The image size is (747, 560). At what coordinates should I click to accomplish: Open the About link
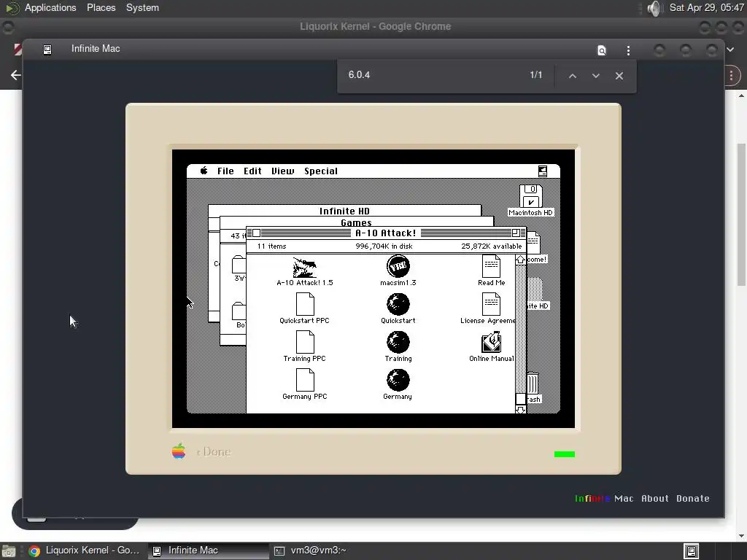(x=654, y=499)
